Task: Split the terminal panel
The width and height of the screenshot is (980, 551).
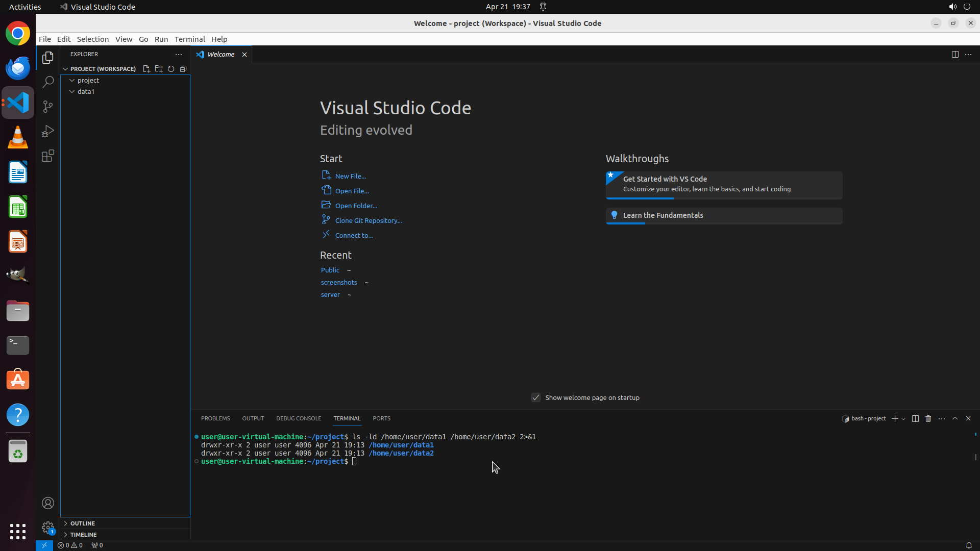Action: point(915,419)
